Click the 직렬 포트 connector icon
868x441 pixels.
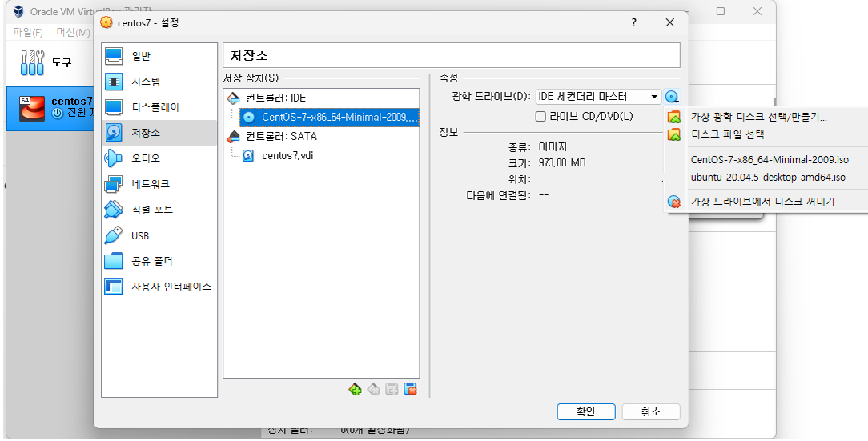tap(114, 210)
